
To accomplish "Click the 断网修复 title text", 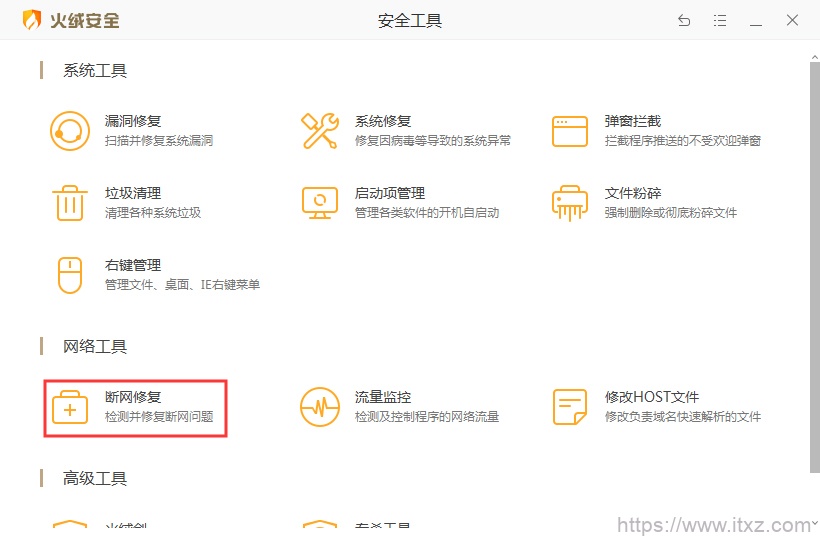I will coord(133,397).
